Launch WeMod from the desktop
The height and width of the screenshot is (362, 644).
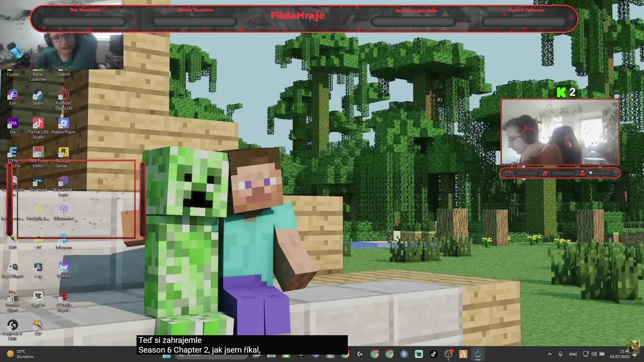coord(63,270)
